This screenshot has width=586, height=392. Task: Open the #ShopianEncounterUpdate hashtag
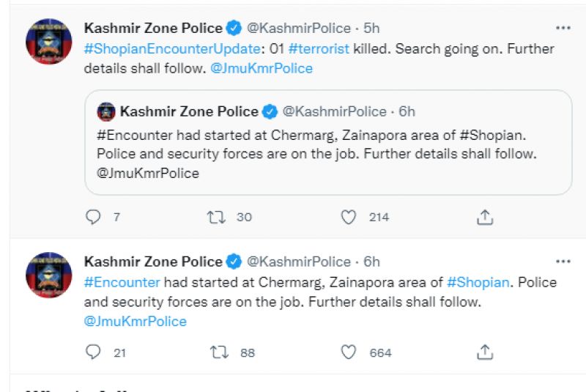(172, 49)
